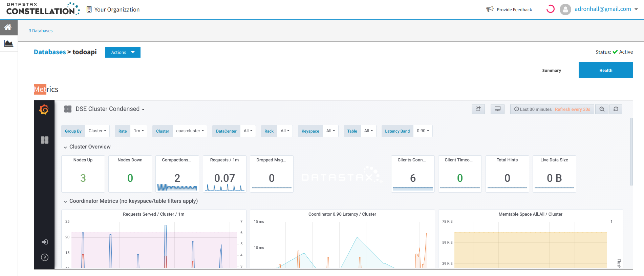
Task: Click Provide Feedback link
Action: pyautogui.click(x=514, y=9)
